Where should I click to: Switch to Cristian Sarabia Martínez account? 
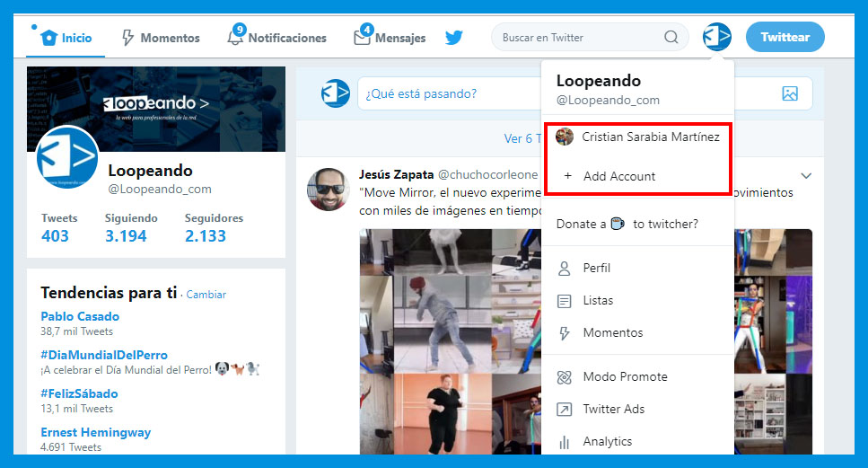637,137
